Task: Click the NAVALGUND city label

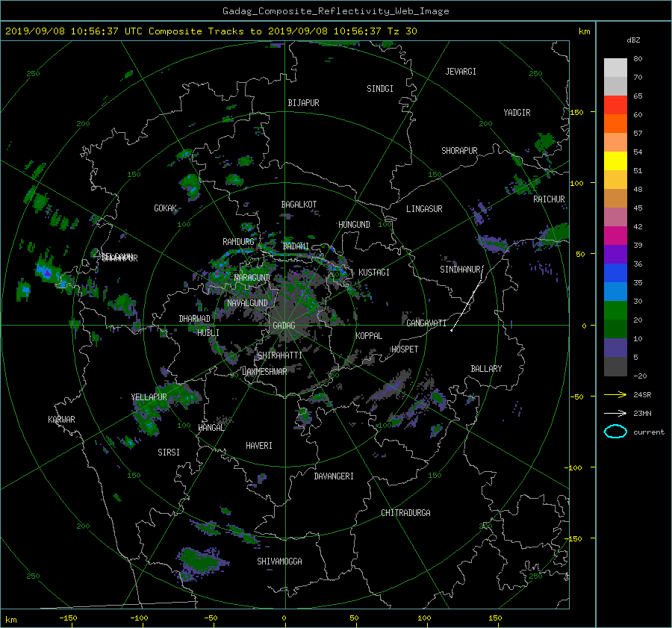Action: coord(247,303)
